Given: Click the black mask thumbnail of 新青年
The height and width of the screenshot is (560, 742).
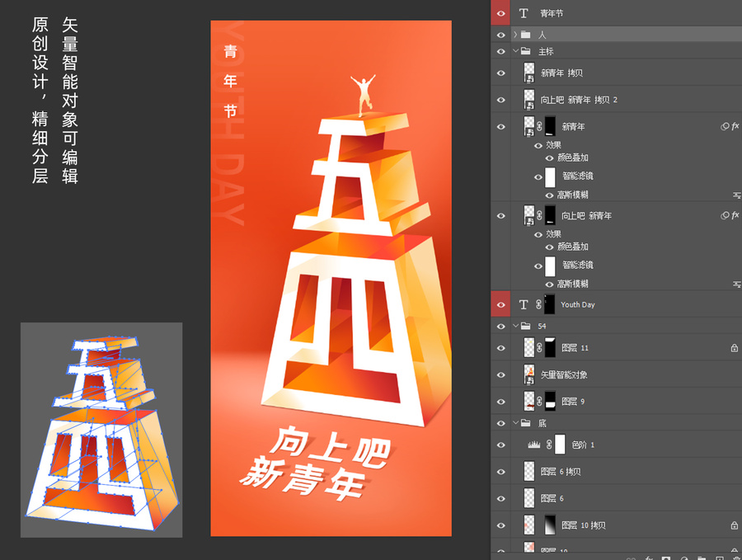Looking at the screenshot, I should (550, 126).
